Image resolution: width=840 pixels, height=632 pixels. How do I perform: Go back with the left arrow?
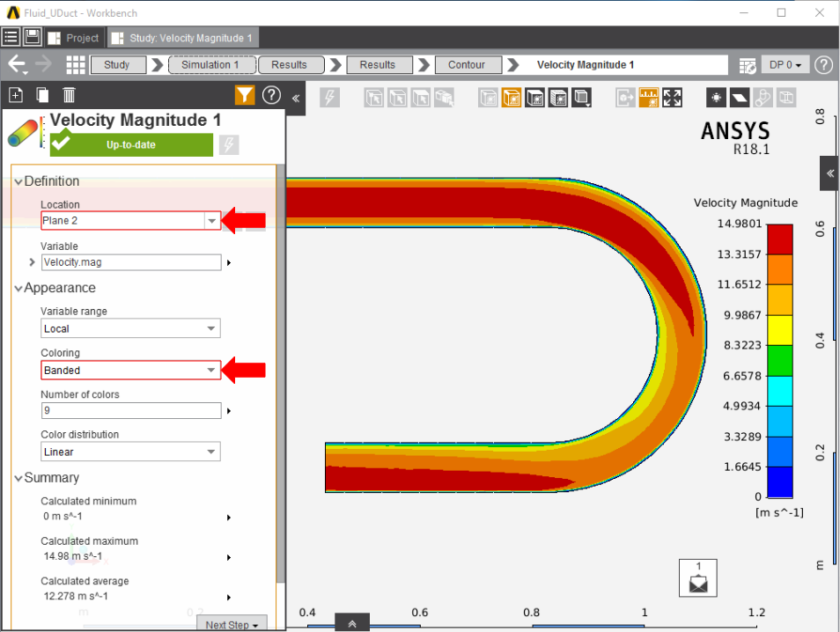point(17,64)
